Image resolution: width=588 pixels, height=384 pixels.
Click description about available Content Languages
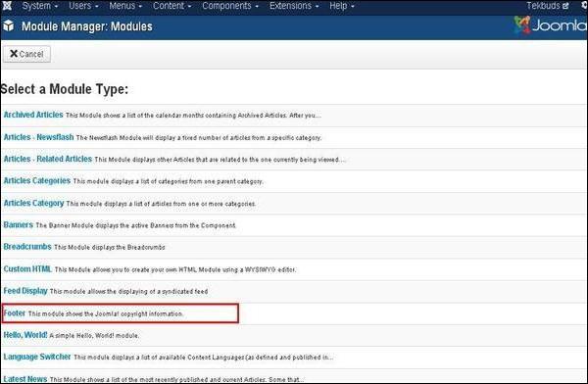pyautogui.click(x=203, y=358)
